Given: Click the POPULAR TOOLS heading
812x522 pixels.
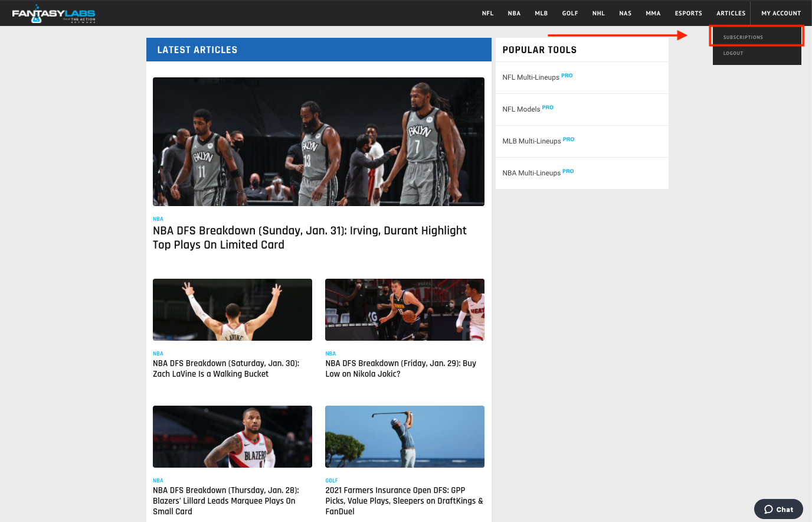Looking at the screenshot, I should 539,50.
